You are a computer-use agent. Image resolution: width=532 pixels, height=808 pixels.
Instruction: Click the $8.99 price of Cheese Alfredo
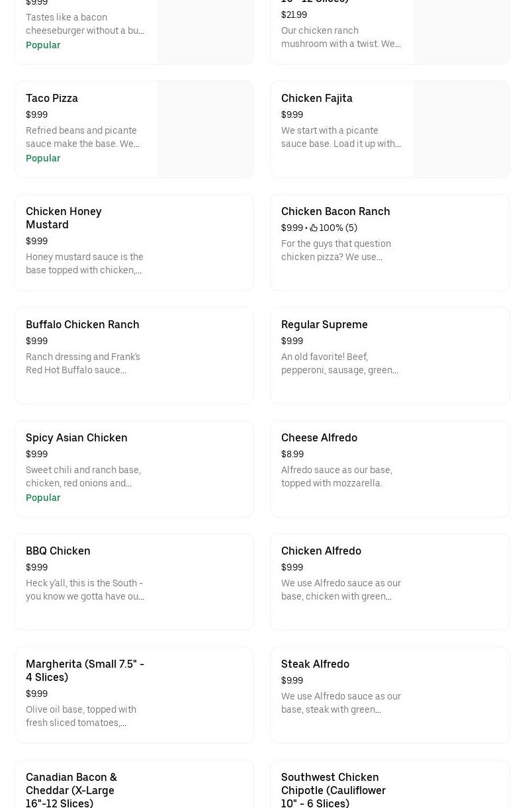pyautogui.click(x=292, y=454)
